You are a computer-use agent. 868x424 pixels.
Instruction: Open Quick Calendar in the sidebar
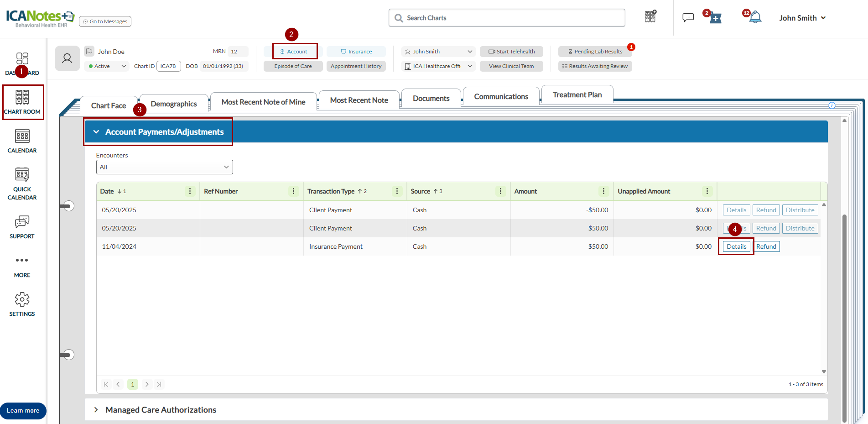pyautogui.click(x=22, y=183)
